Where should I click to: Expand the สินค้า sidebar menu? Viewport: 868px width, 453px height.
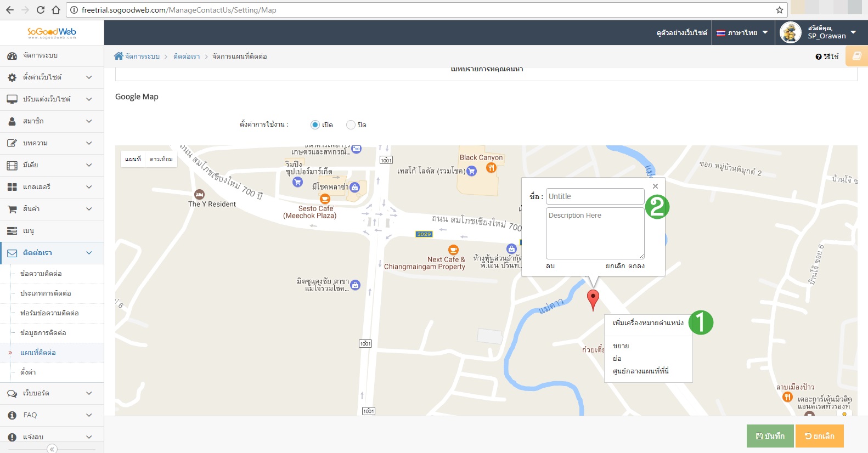52,209
